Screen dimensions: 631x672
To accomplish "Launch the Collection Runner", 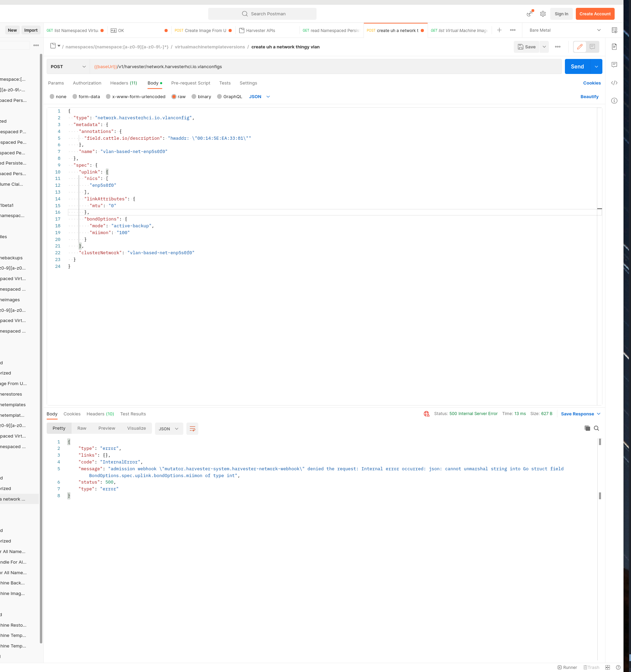I will (x=567, y=667).
